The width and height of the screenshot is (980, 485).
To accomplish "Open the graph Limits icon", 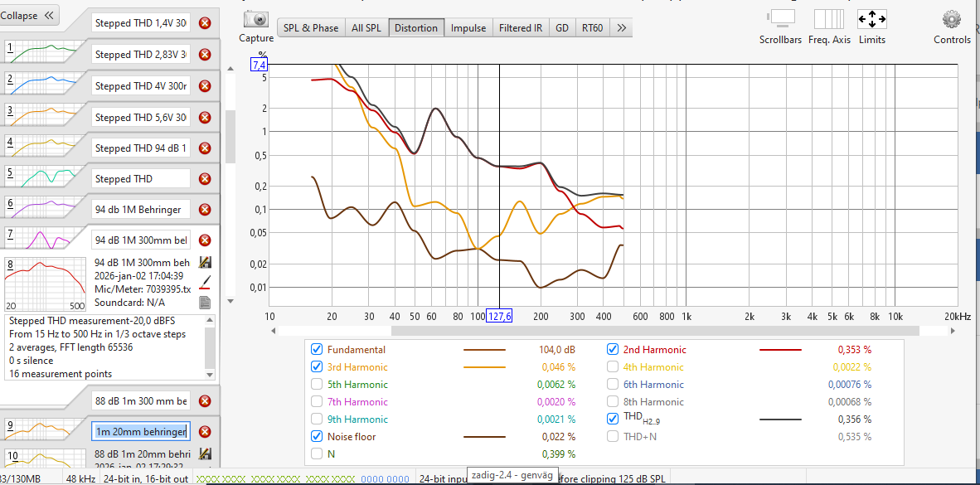I will tap(871, 19).
